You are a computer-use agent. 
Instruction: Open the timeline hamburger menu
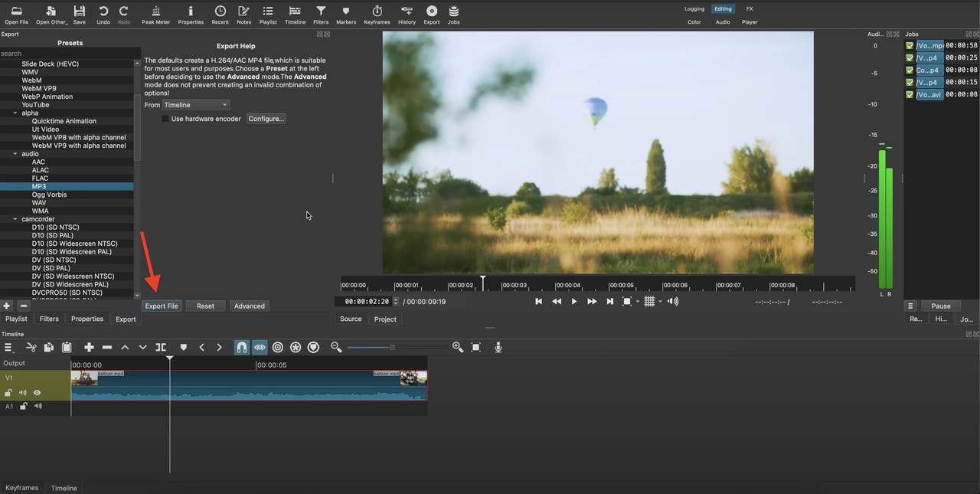(9, 348)
